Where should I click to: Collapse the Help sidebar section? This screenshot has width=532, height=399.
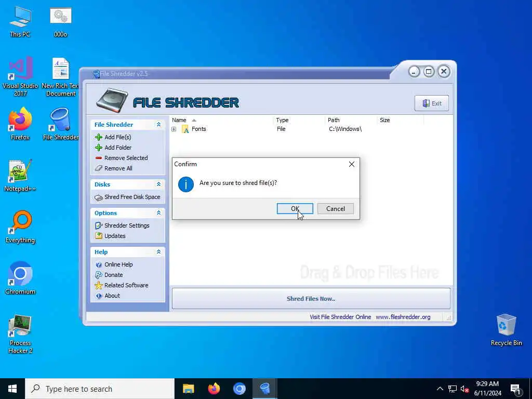click(158, 252)
